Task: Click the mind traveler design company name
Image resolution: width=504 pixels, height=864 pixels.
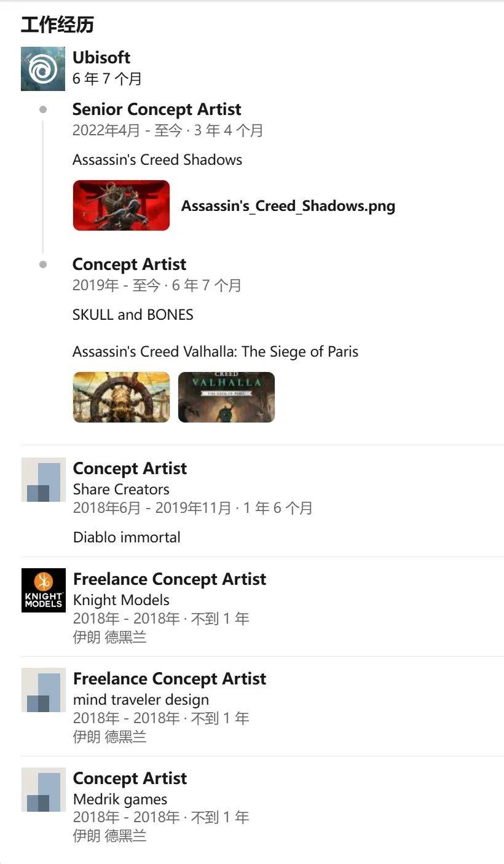Action: pyautogui.click(x=141, y=700)
